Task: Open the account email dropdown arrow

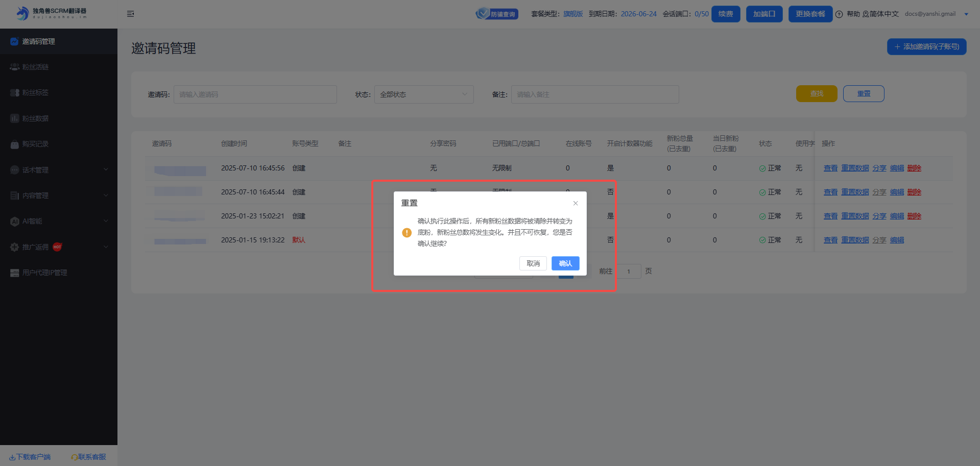Action: (x=966, y=14)
